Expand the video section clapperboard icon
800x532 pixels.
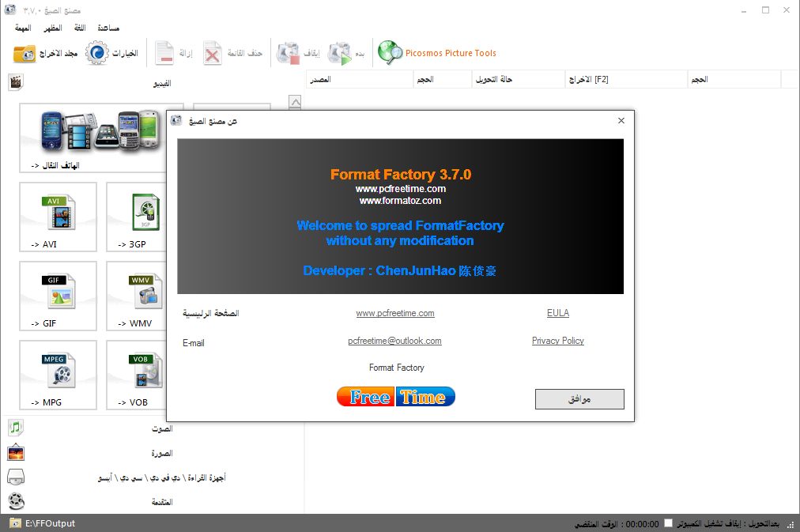(16, 81)
